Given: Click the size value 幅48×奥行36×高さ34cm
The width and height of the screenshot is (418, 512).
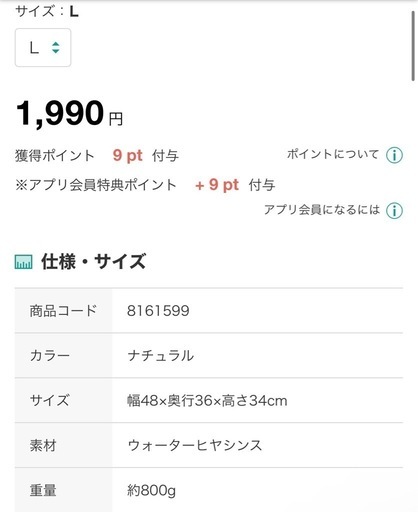Looking at the screenshot, I should point(207,400).
